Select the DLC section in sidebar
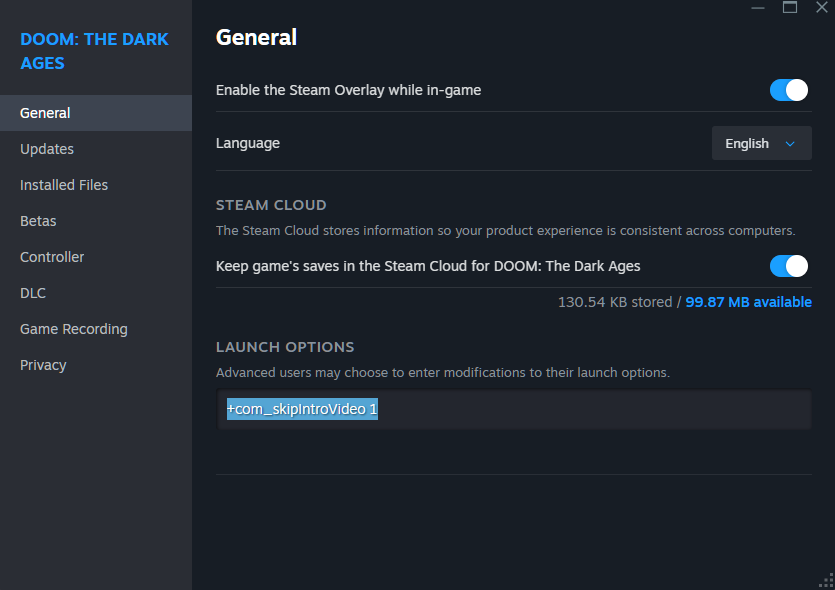 33,293
